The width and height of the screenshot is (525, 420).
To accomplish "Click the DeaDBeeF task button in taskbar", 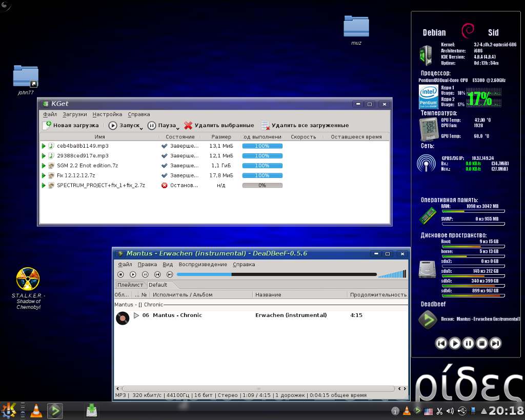I will 55,411.
